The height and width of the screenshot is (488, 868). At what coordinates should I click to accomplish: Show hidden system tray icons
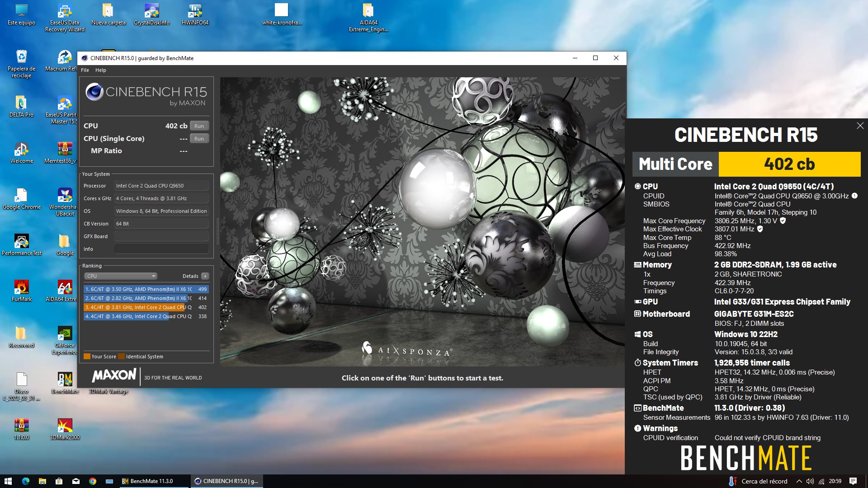pos(799,481)
